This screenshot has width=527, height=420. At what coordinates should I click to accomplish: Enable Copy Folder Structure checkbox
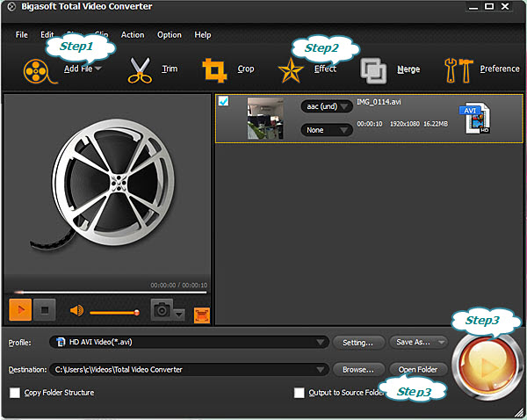pyautogui.click(x=15, y=393)
